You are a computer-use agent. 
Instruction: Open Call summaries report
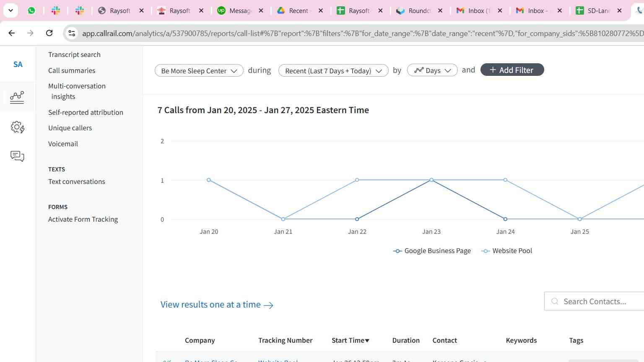[x=72, y=70]
